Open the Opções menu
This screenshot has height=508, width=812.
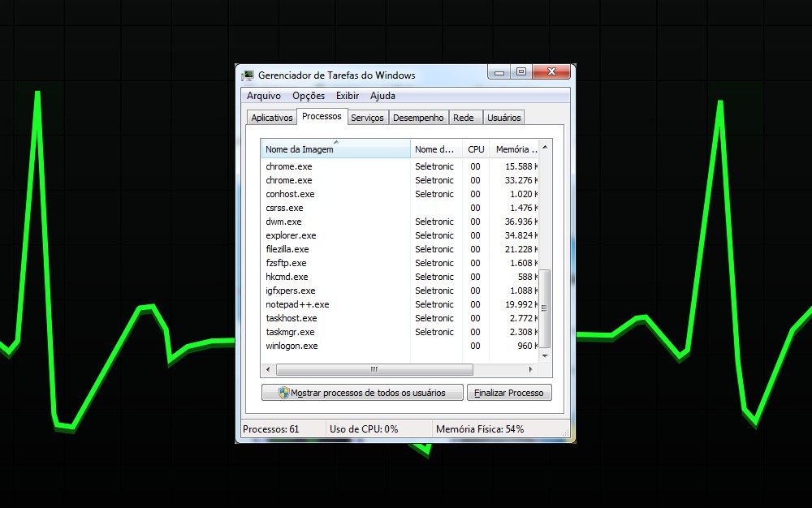(308, 96)
